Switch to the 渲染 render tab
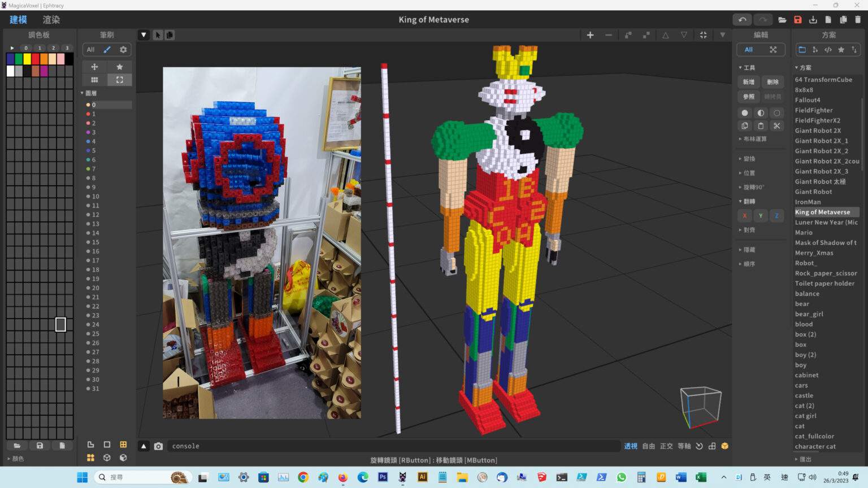Image resolution: width=868 pixels, height=488 pixels. 51,20
